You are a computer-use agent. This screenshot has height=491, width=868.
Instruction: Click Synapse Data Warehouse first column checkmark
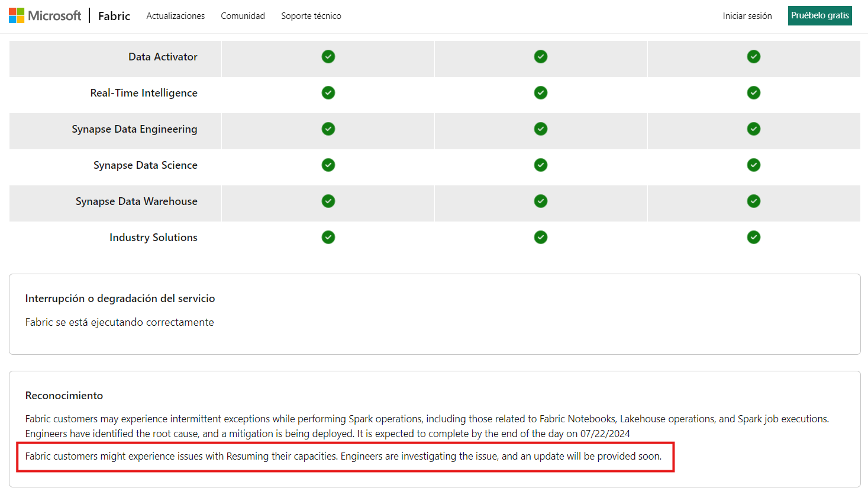coord(328,201)
